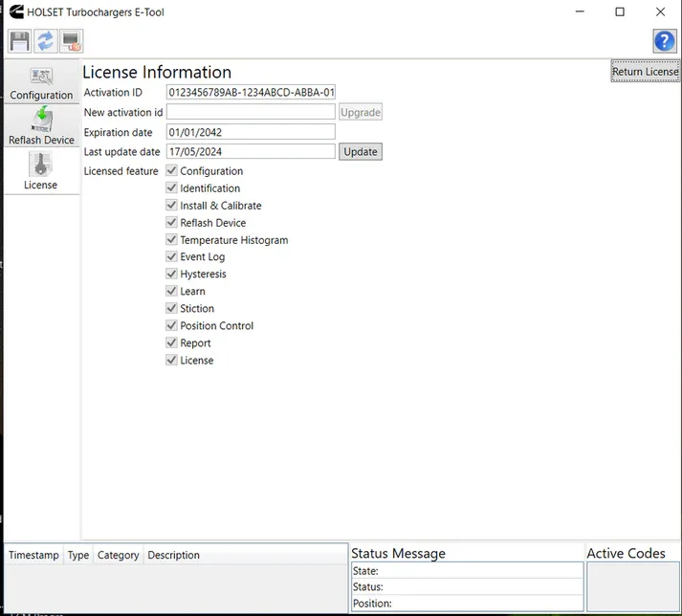This screenshot has width=682, height=616.
Task: Click the Upgrade button
Action: click(x=361, y=112)
